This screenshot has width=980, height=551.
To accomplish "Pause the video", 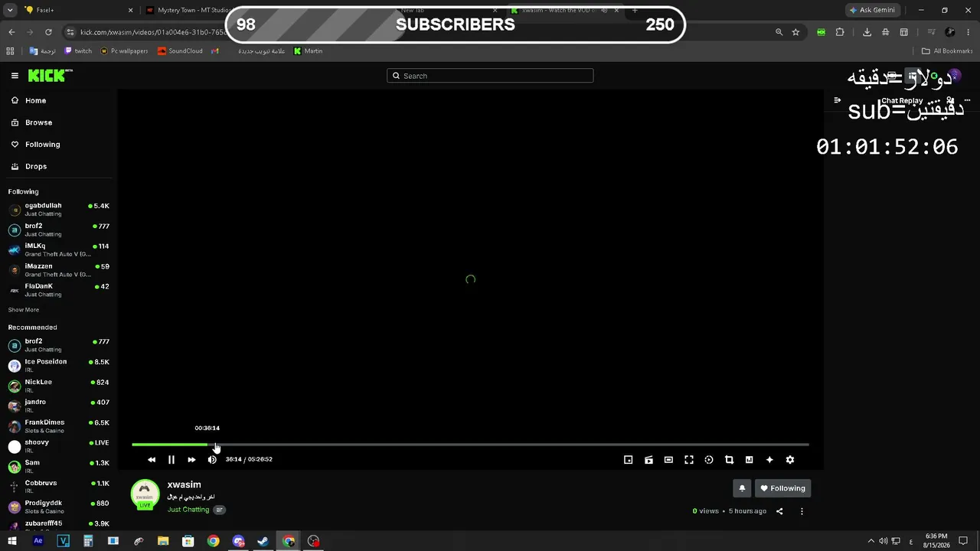I will click(171, 460).
